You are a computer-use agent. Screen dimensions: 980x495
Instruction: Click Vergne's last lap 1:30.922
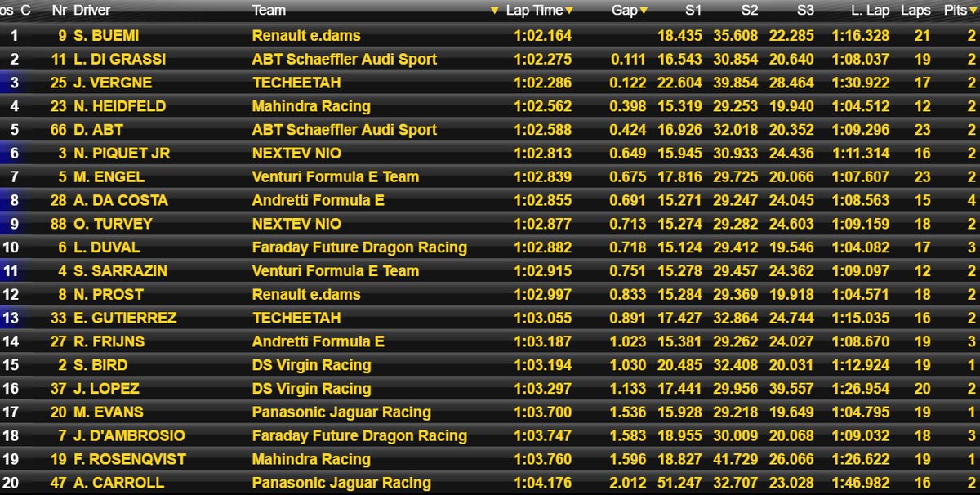861,82
